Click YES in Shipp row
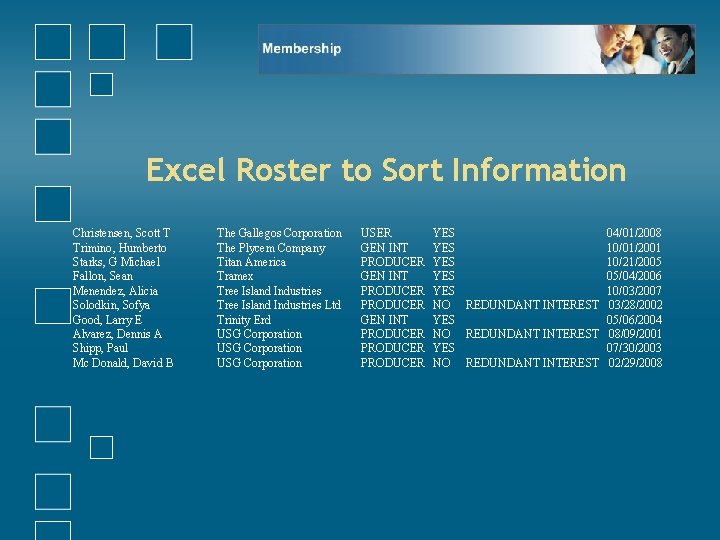The height and width of the screenshot is (540, 720). [443, 349]
